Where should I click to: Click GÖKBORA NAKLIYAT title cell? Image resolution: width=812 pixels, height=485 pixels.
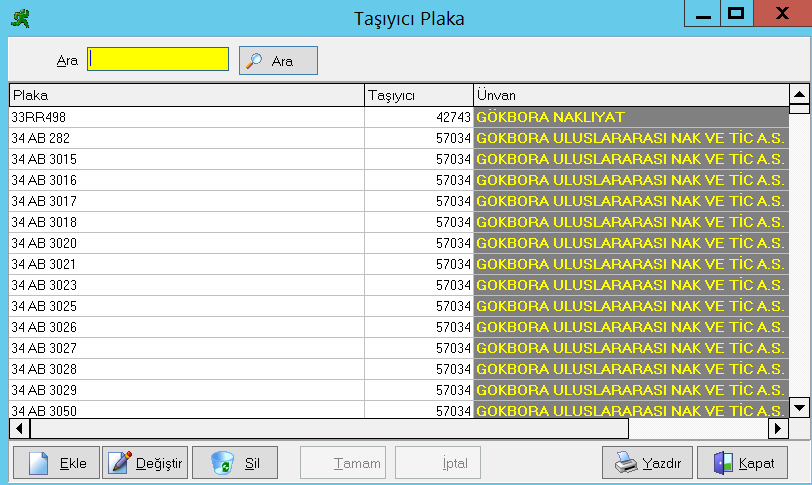631,117
